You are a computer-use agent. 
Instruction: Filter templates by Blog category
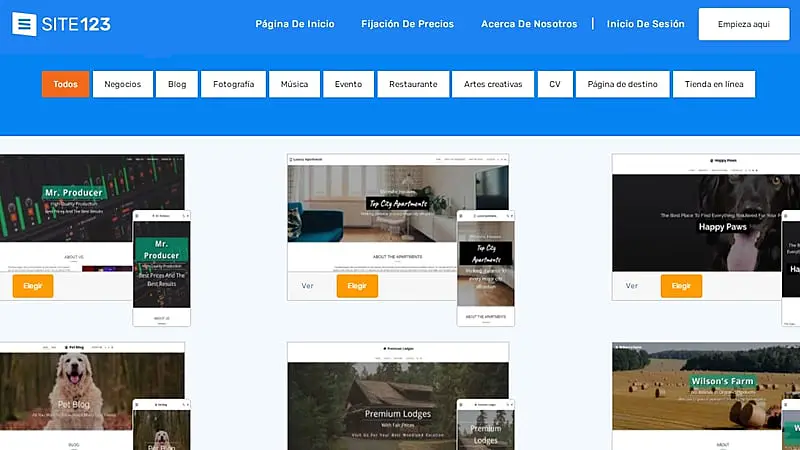tap(177, 84)
